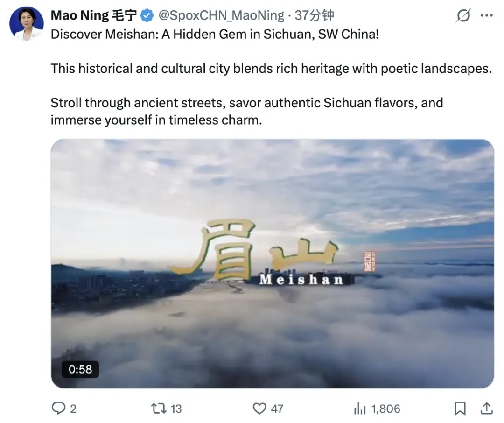Image resolution: width=504 pixels, height=423 pixels.
Task: Click the blue verified badge checkmark
Action: [147, 15]
